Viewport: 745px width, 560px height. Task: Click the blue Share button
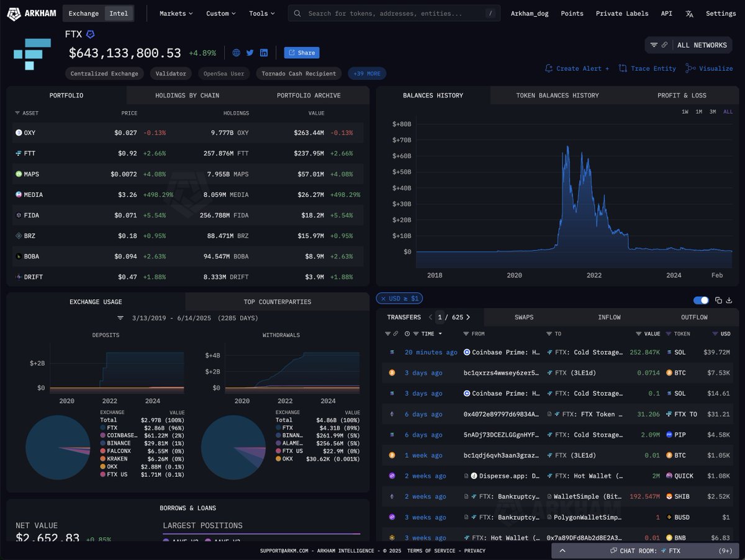(302, 53)
